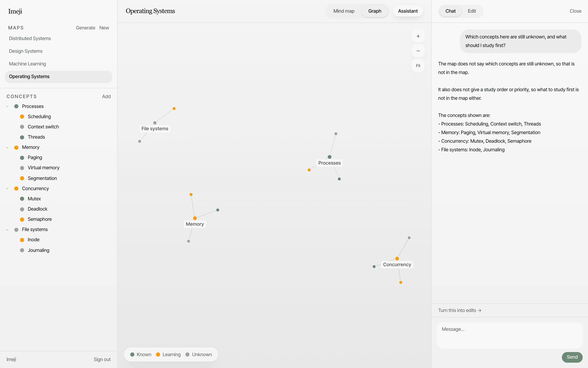This screenshot has width=588, height=368.
Task: Click the green status dot beside Processes
Action: pyautogui.click(x=16, y=106)
